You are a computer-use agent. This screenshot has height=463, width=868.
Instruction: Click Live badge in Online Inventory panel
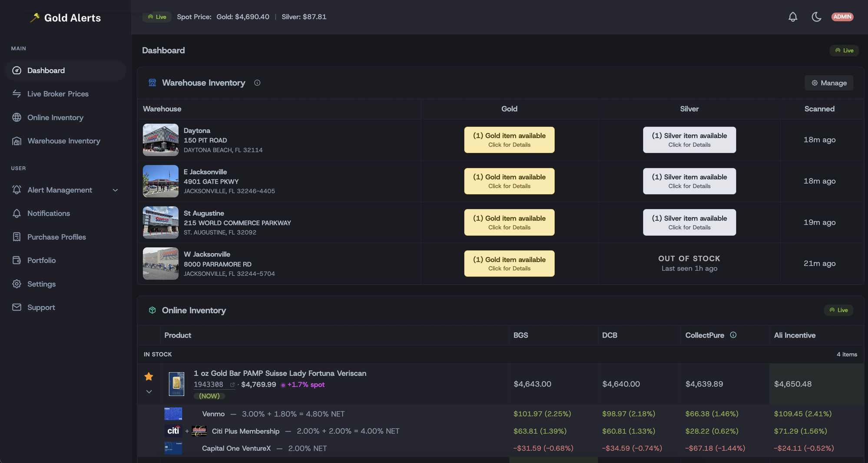pyautogui.click(x=838, y=310)
